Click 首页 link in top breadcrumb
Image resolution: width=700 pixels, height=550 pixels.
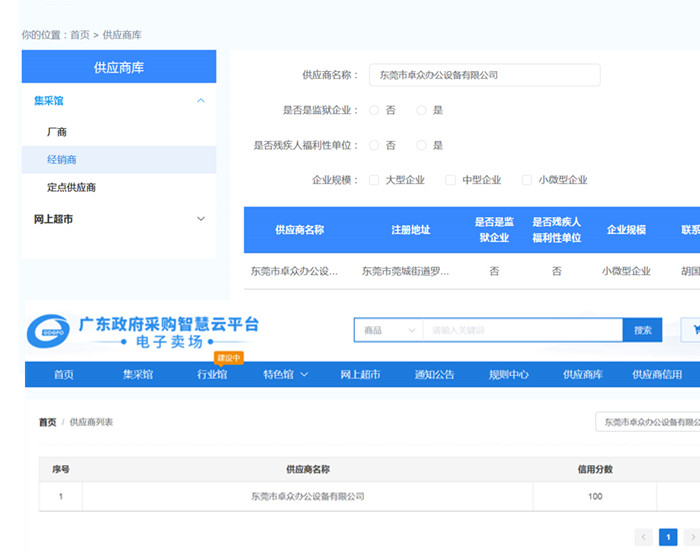click(79, 35)
